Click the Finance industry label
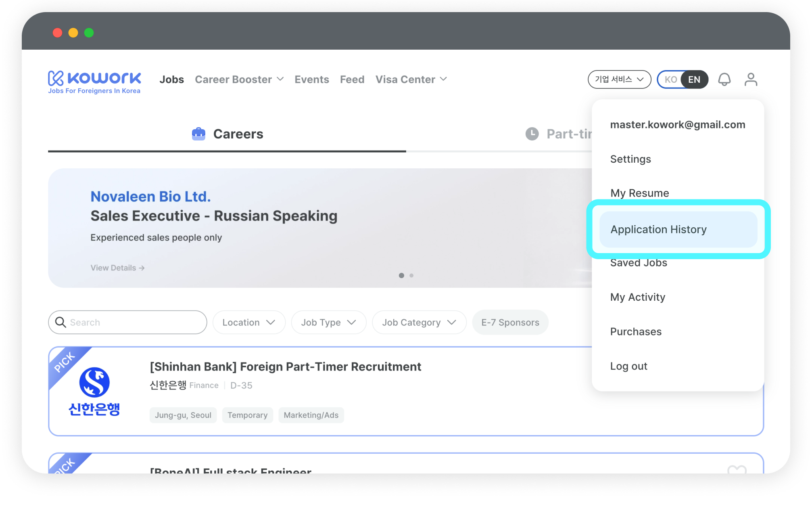This screenshot has height=505, width=812. (204, 386)
